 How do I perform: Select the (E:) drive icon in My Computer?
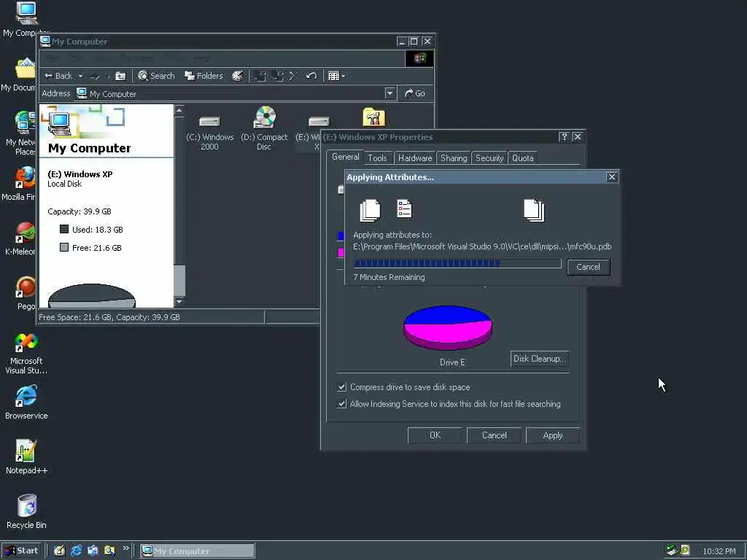point(319,122)
